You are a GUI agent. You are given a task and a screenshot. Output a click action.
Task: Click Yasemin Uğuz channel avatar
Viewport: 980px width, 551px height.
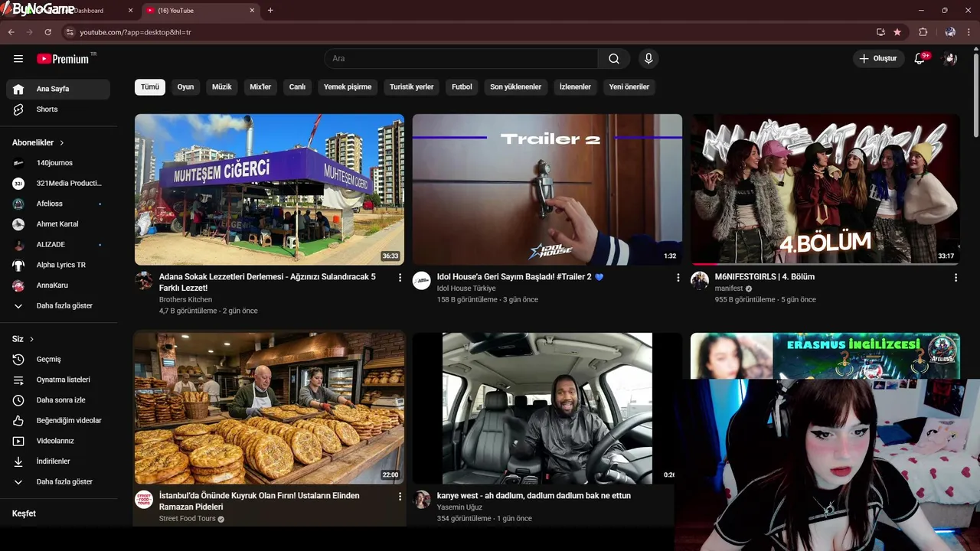click(422, 500)
